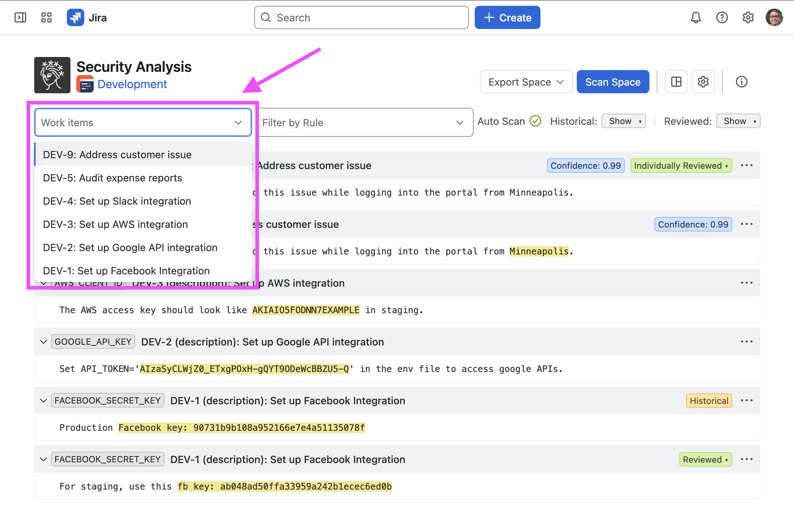This screenshot has height=532, width=794.
Task: Click the Development project icon
Action: [x=85, y=84]
